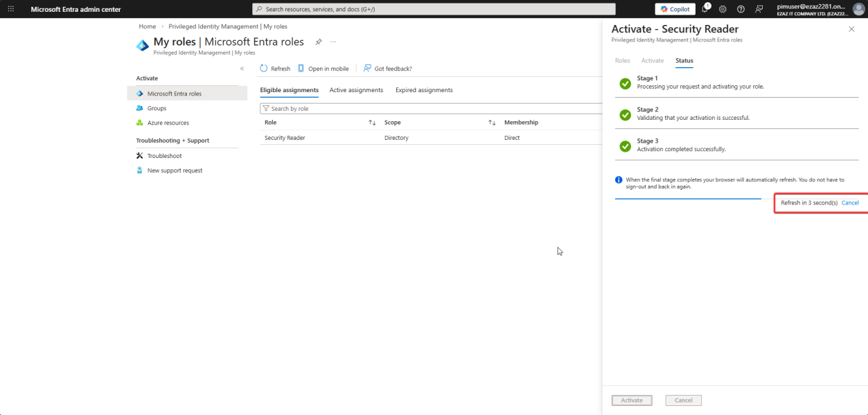
Task: Open the user account avatar
Action: [x=858, y=9]
